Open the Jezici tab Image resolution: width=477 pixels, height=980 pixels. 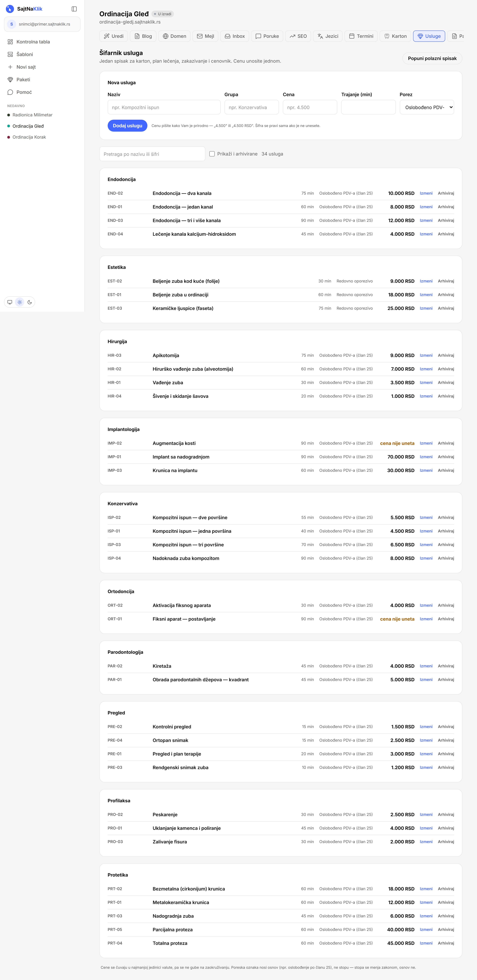point(328,36)
